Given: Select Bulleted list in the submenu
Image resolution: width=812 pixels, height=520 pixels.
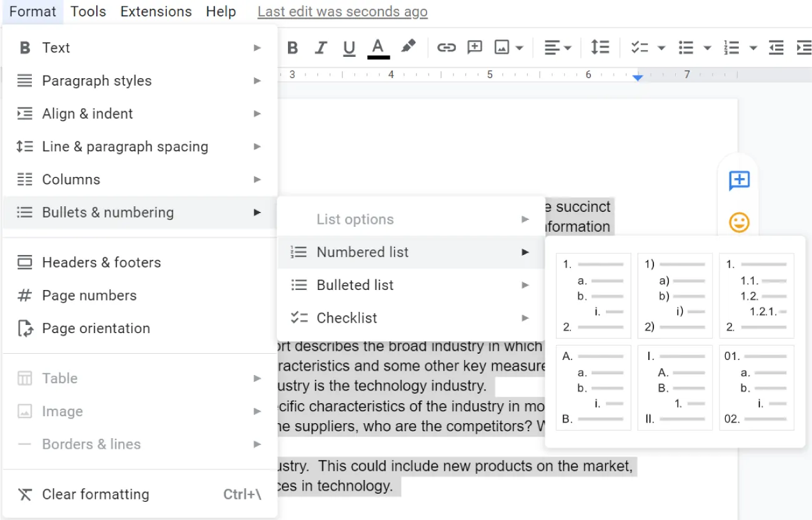Looking at the screenshot, I should pyautogui.click(x=355, y=284).
